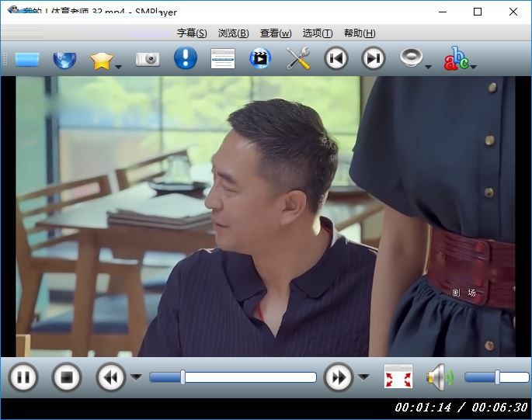Screen dimensions: 532x420
Task: Pause the video playback
Action: (x=23, y=378)
